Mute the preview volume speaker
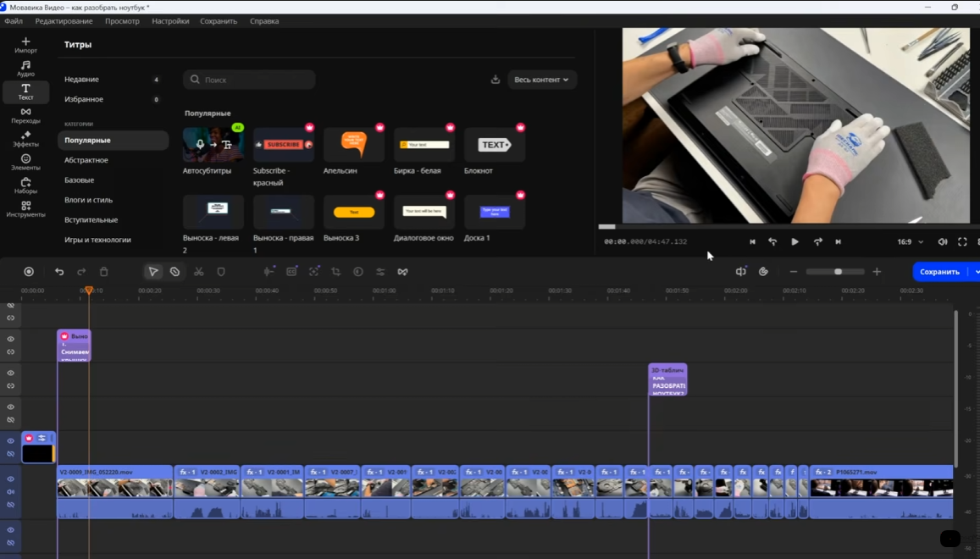This screenshot has height=559, width=980. (x=943, y=242)
